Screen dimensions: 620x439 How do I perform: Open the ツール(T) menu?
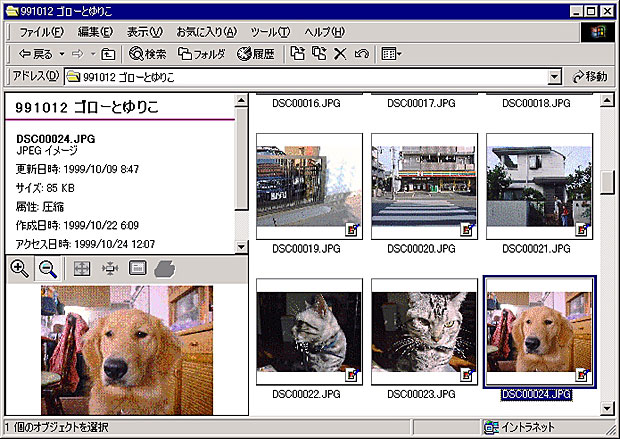[x=270, y=32]
